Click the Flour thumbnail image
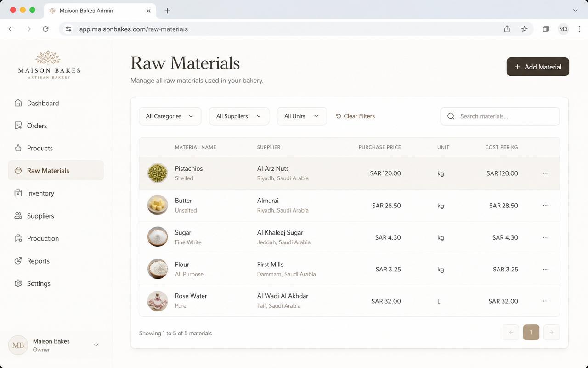Image resolution: width=588 pixels, height=368 pixels. [158, 269]
